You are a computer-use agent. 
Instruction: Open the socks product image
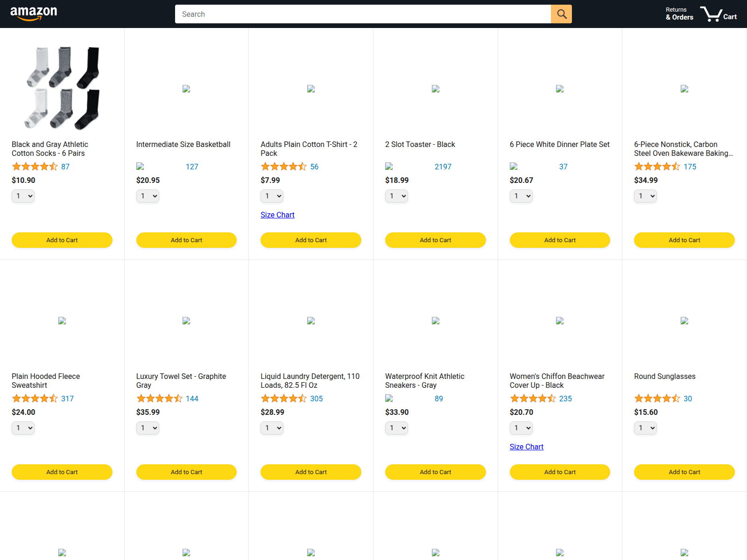click(62, 88)
